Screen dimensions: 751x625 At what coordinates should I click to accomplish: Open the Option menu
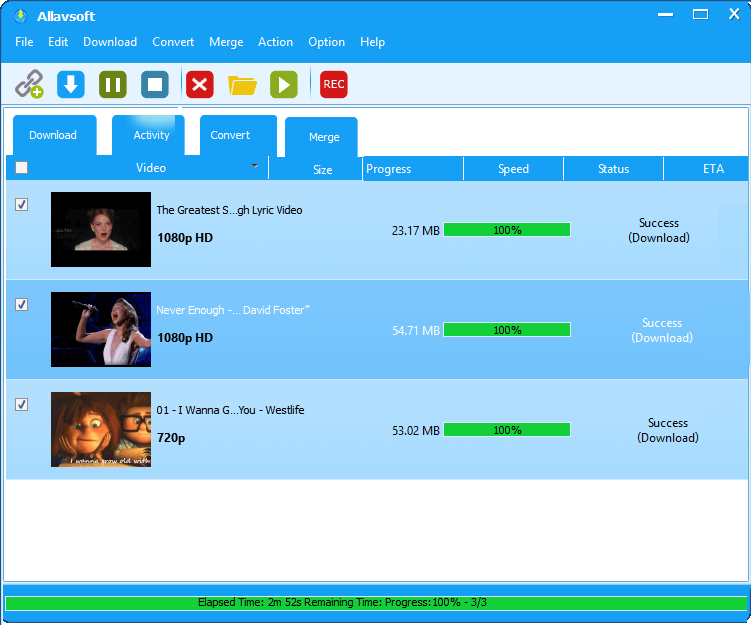[x=326, y=42]
